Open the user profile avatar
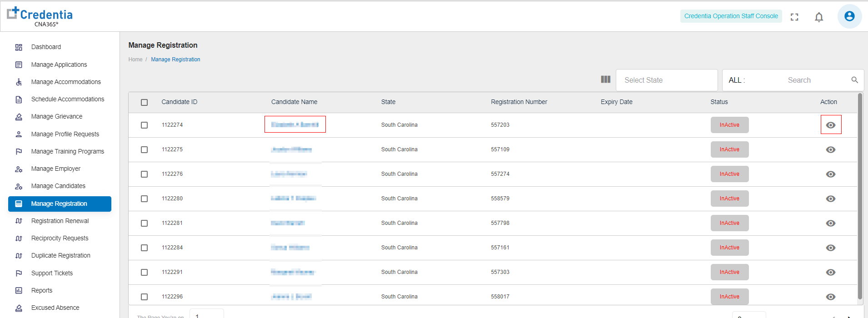 coord(849,16)
